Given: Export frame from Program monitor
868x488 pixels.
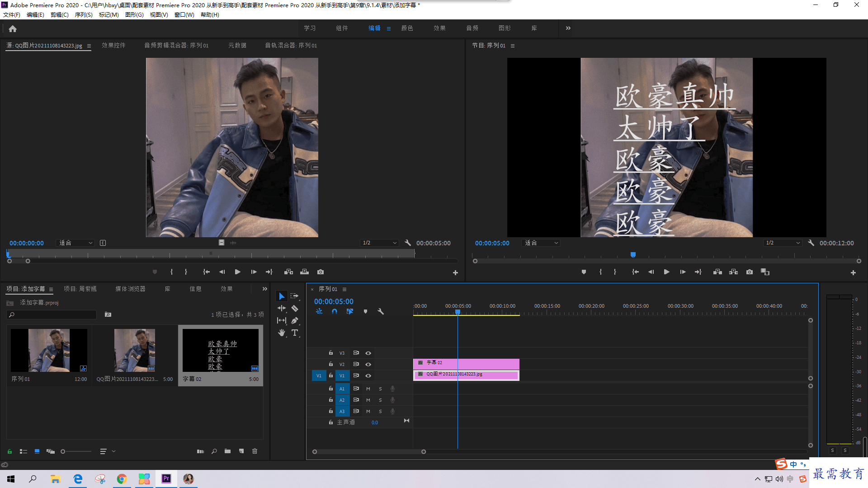Looking at the screenshot, I should (750, 272).
